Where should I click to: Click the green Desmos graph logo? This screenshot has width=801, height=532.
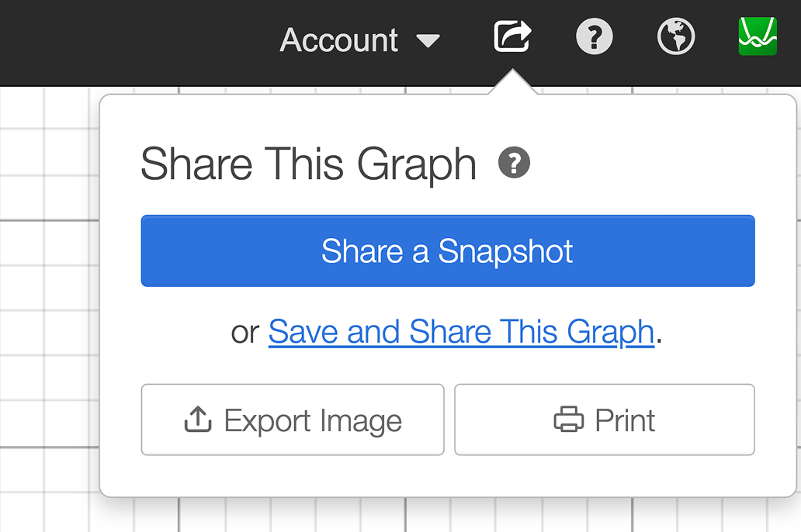(x=758, y=37)
